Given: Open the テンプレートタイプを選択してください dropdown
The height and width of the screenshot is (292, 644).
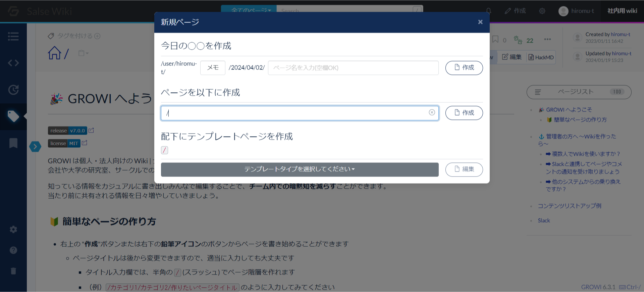Looking at the screenshot, I should click(x=300, y=169).
